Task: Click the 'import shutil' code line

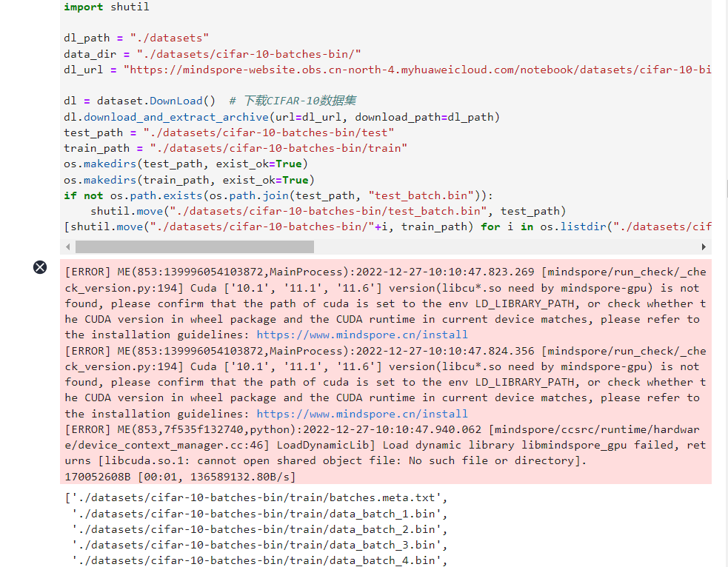Action: point(107,7)
